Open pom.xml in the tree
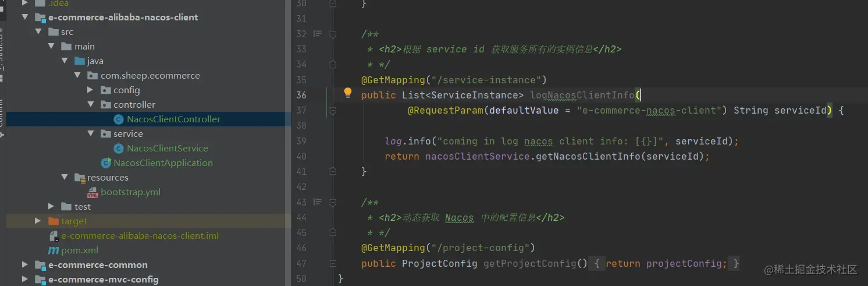This screenshot has width=868, height=286. 80,250
